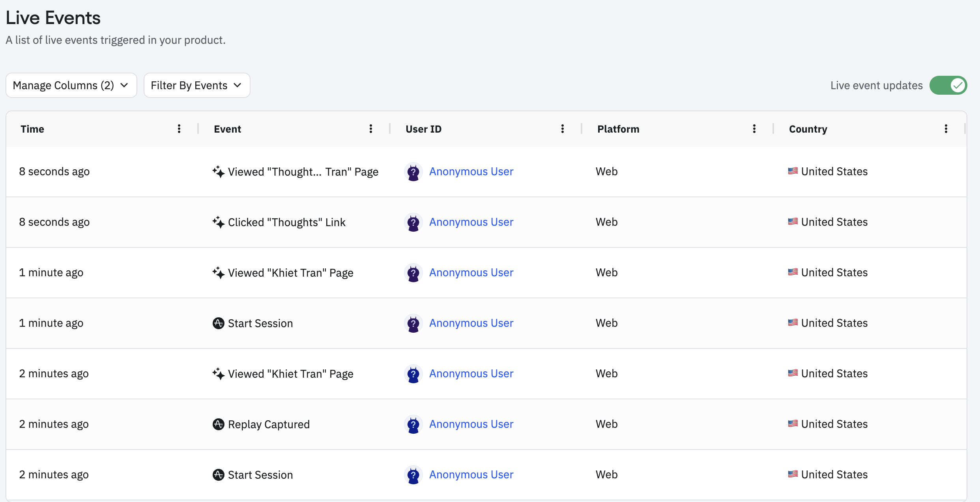Open the Anonymous User profile in first row
980x502 pixels.
click(x=471, y=171)
